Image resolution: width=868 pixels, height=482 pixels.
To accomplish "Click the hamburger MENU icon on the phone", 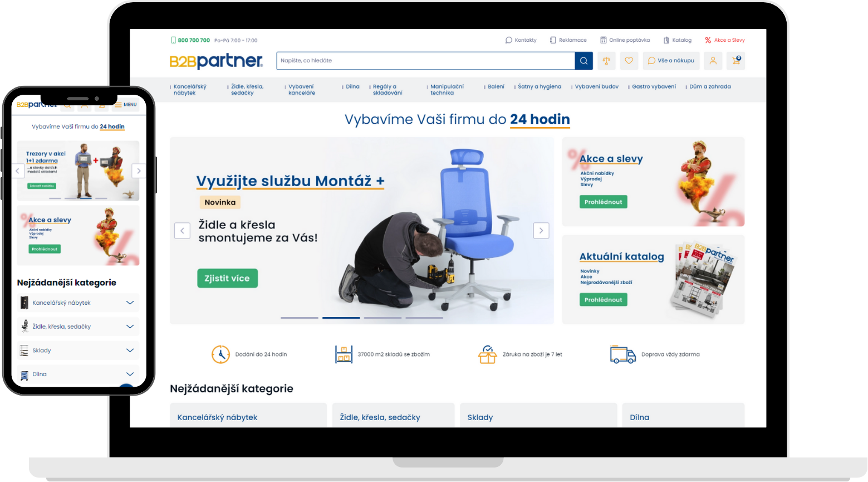I will click(119, 104).
